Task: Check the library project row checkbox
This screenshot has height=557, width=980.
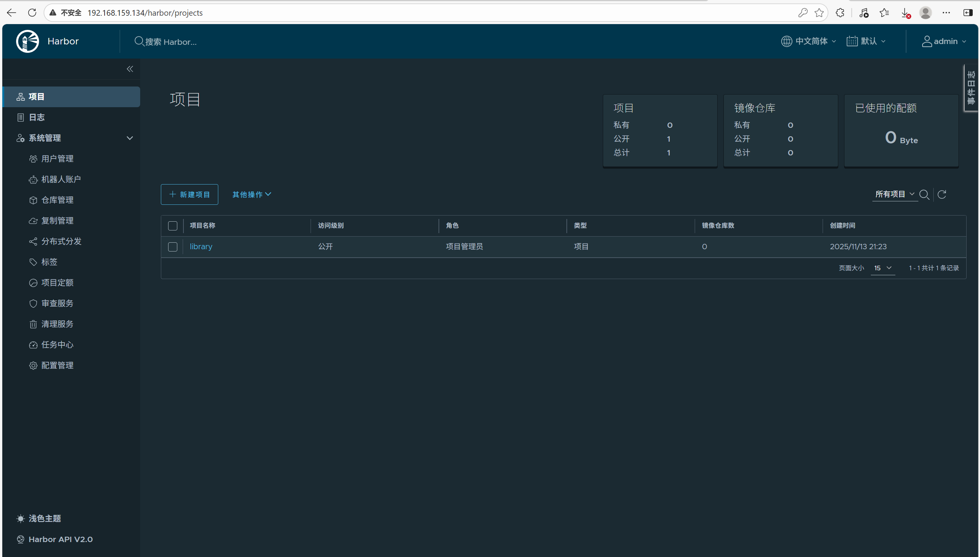Action: (173, 247)
